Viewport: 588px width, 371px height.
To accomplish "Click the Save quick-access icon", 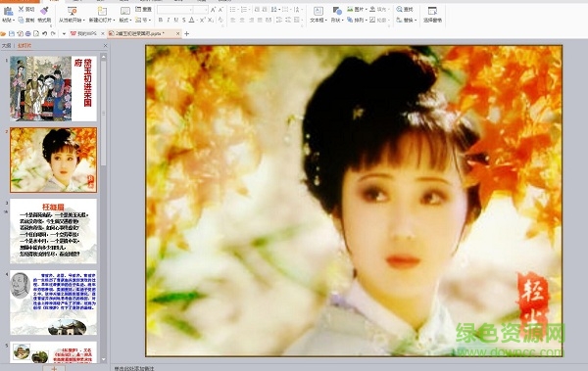I will click(x=12, y=33).
